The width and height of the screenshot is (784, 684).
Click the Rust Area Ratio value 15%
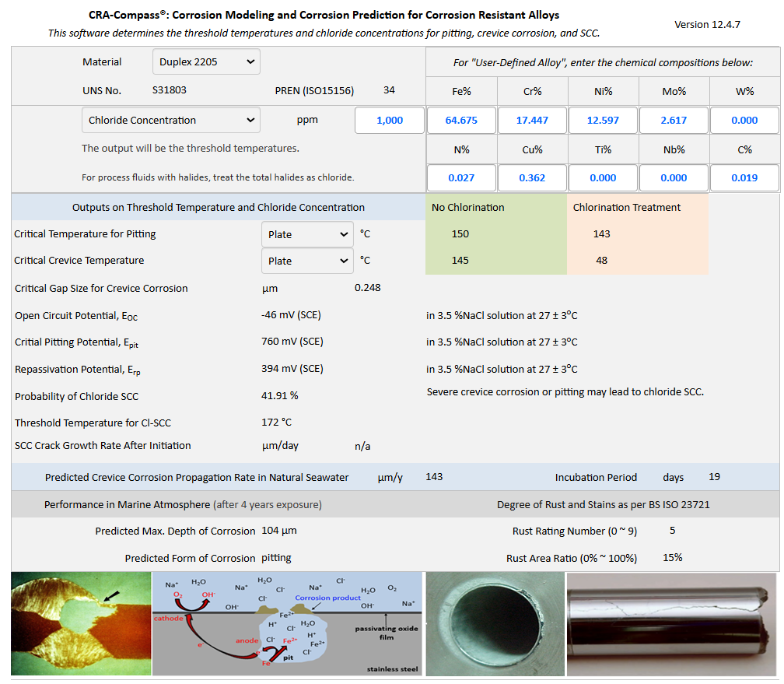673,557
